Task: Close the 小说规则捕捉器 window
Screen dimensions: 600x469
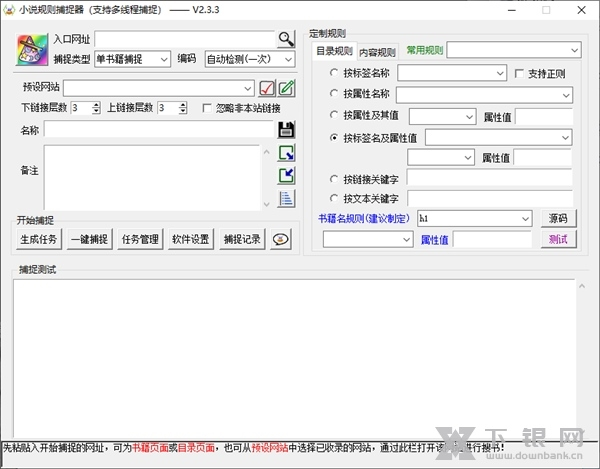Action: tap(581, 10)
